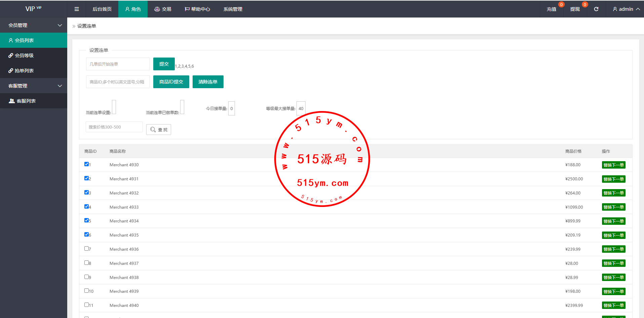Click 替换下一单 for Merchant 4931

pyautogui.click(x=613, y=179)
